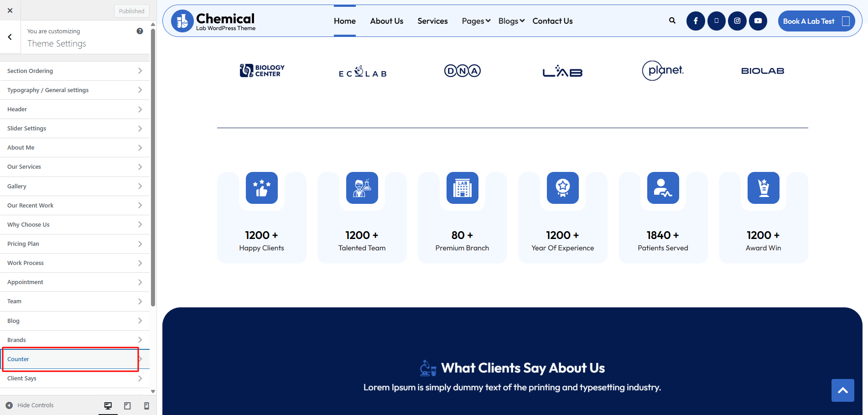This screenshot has height=415, width=868.
Task: Expand the Blogs dropdown menu
Action: [x=511, y=21]
